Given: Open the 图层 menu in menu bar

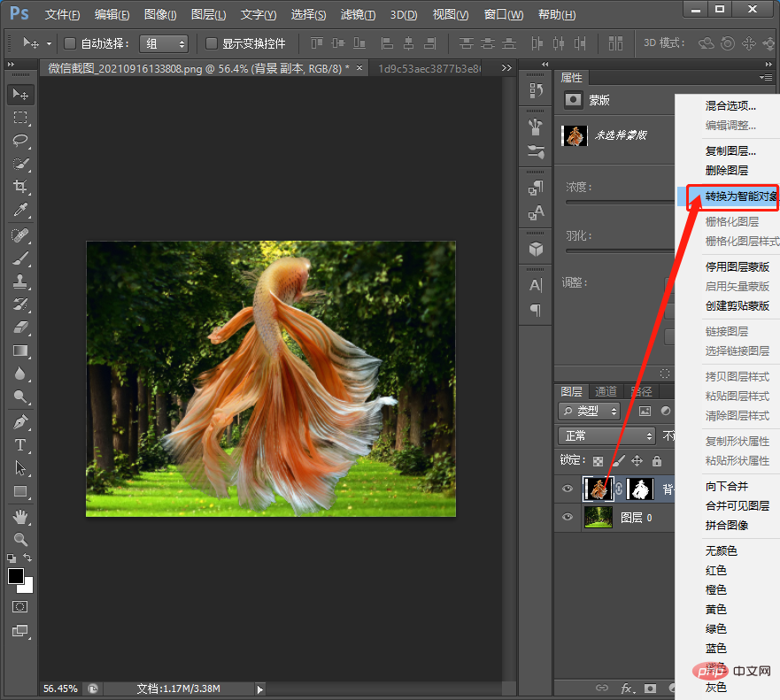Looking at the screenshot, I should (208, 14).
